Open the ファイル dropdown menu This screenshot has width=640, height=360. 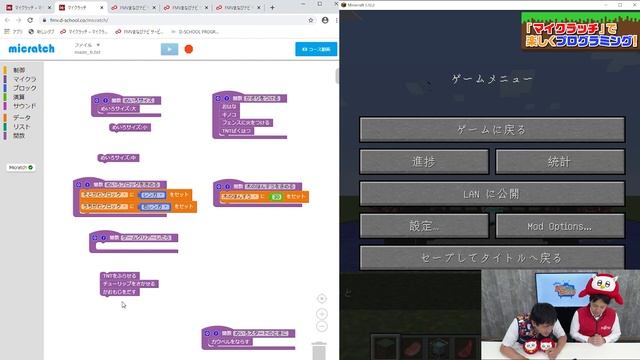click(x=87, y=45)
